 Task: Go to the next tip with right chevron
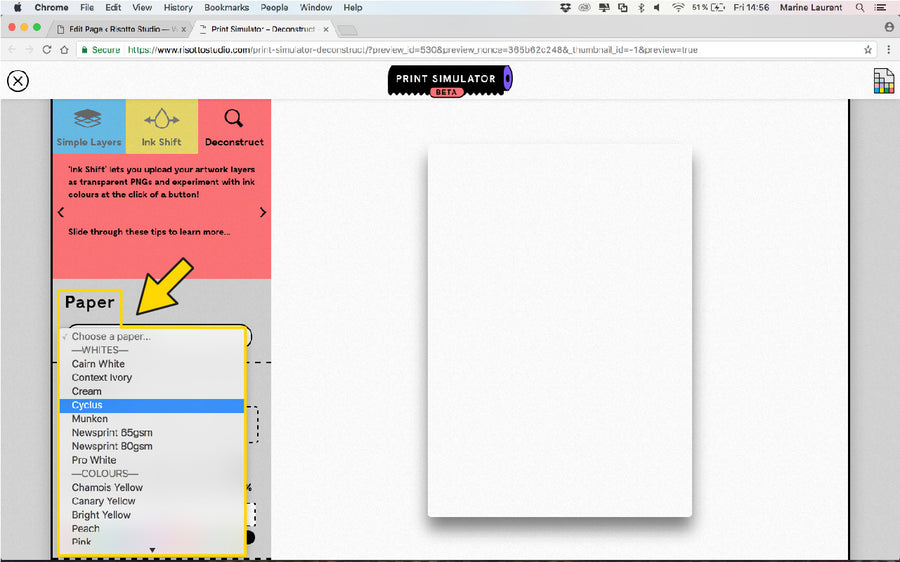pyautogui.click(x=263, y=212)
